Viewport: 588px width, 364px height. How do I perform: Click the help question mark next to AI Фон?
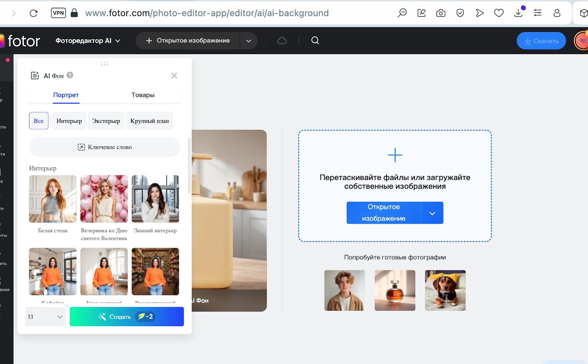(x=70, y=75)
